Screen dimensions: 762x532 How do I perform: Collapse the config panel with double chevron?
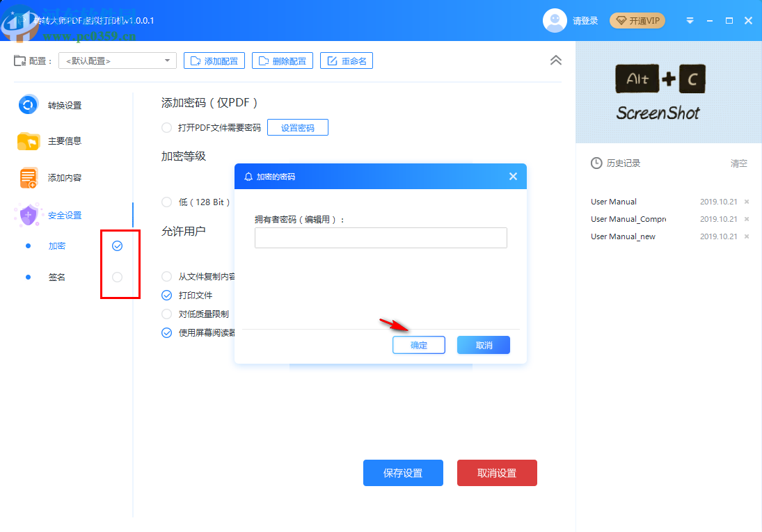click(x=555, y=61)
